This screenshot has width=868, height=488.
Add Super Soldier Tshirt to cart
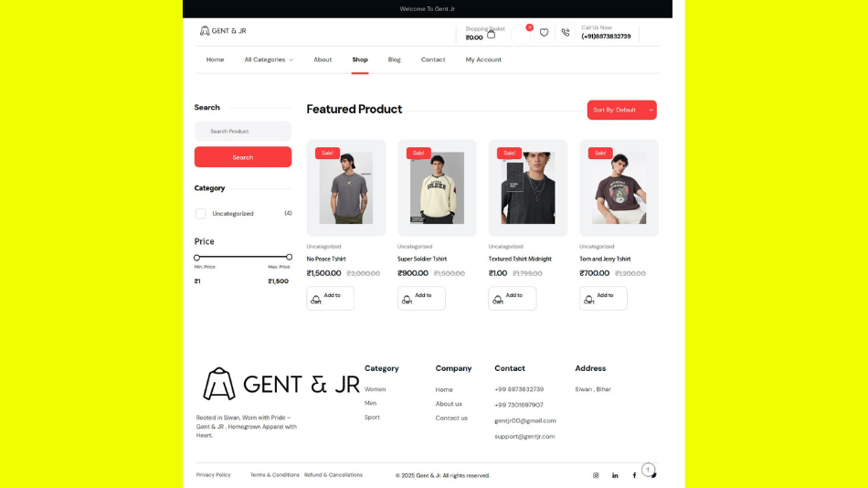(x=421, y=298)
